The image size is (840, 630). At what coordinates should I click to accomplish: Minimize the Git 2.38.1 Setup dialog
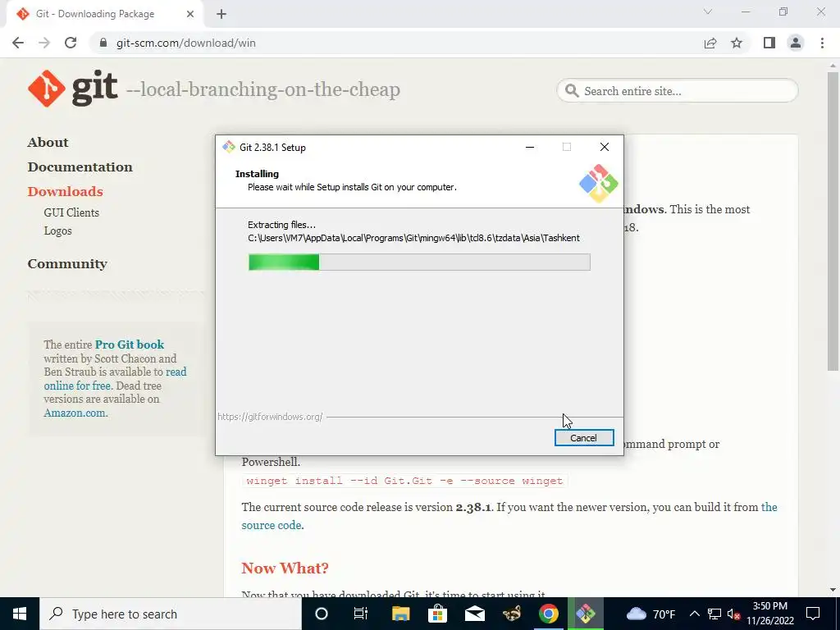530,147
